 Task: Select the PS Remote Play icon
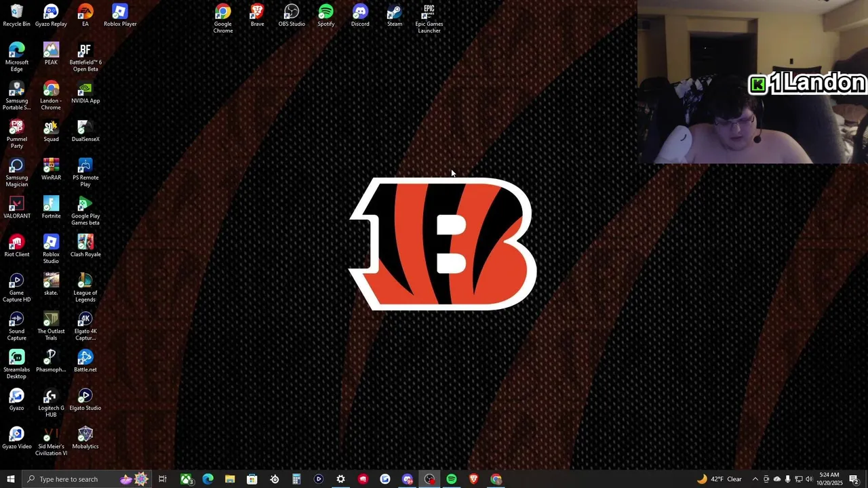(85, 174)
